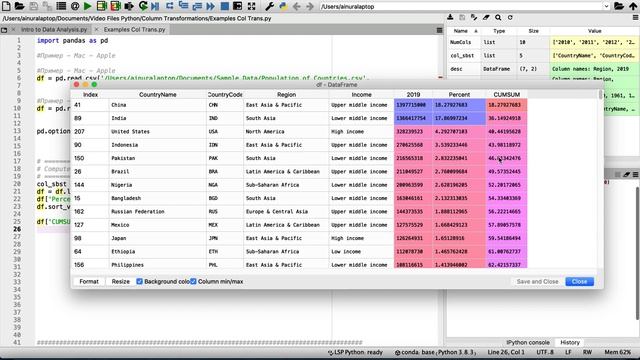Refresh variables icon in Variable explorer
This screenshot has height=360, width=640.
pos(510,18)
